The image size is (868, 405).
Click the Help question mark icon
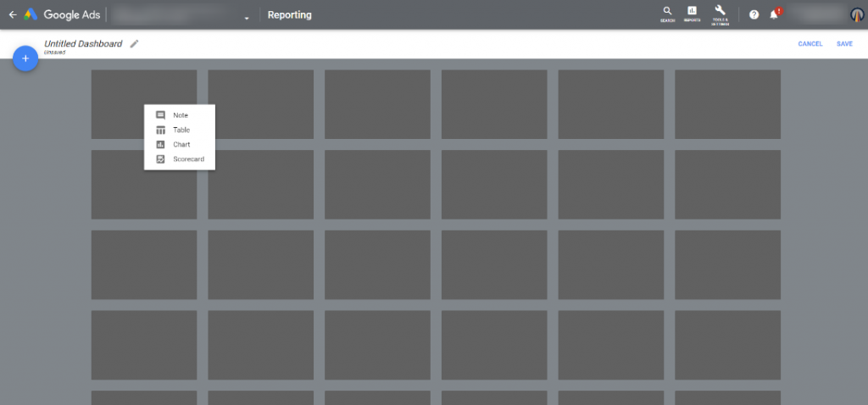point(754,14)
